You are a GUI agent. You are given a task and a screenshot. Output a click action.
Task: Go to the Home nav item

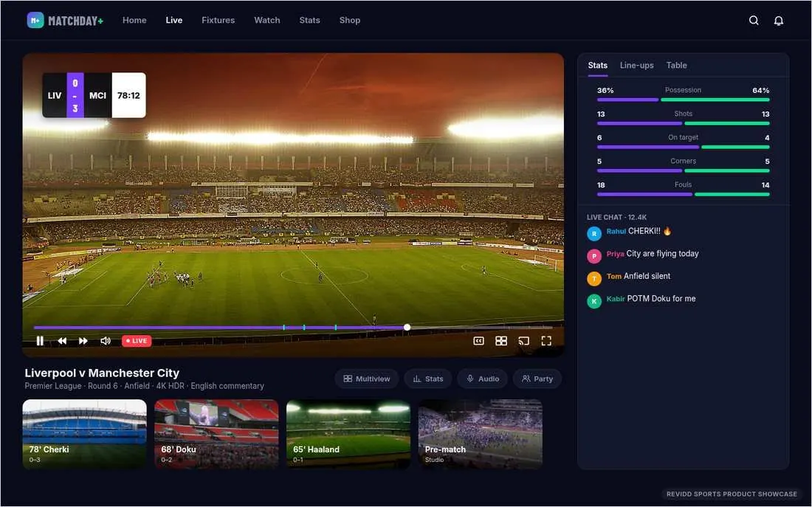click(x=134, y=20)
